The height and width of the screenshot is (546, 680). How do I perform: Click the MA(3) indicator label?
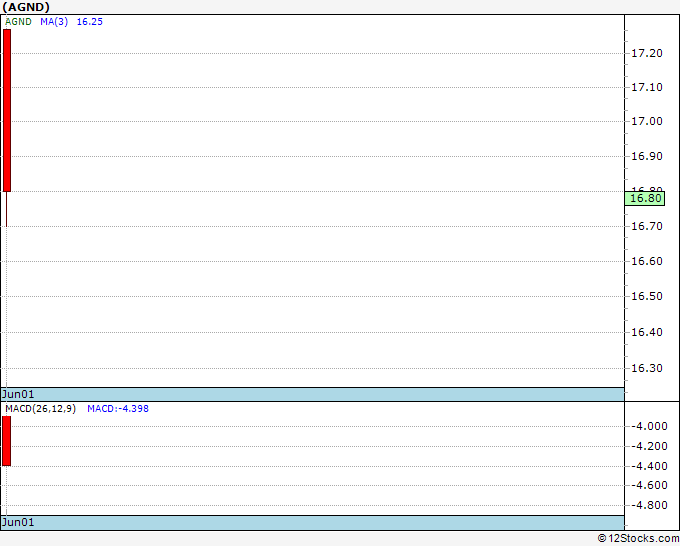(x=54, y=22)
